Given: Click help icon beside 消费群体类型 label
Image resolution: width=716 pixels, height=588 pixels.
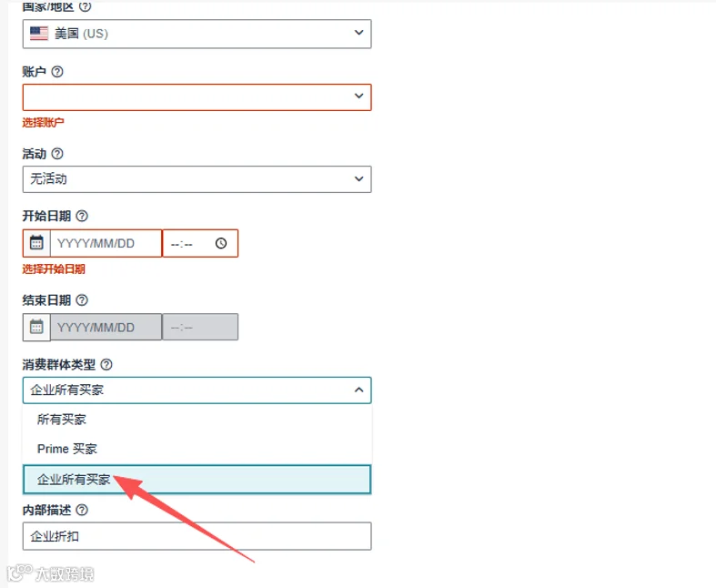Looking at the screenshot, I should pos(106,365).
